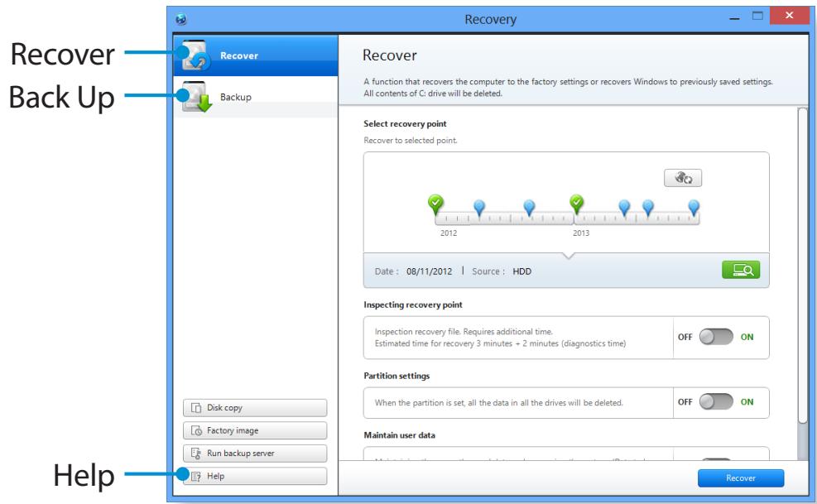Click the refresh recovery points button above timeline
Image resolution: width=817 pixels, height=504 pixels.
point(683,178)
